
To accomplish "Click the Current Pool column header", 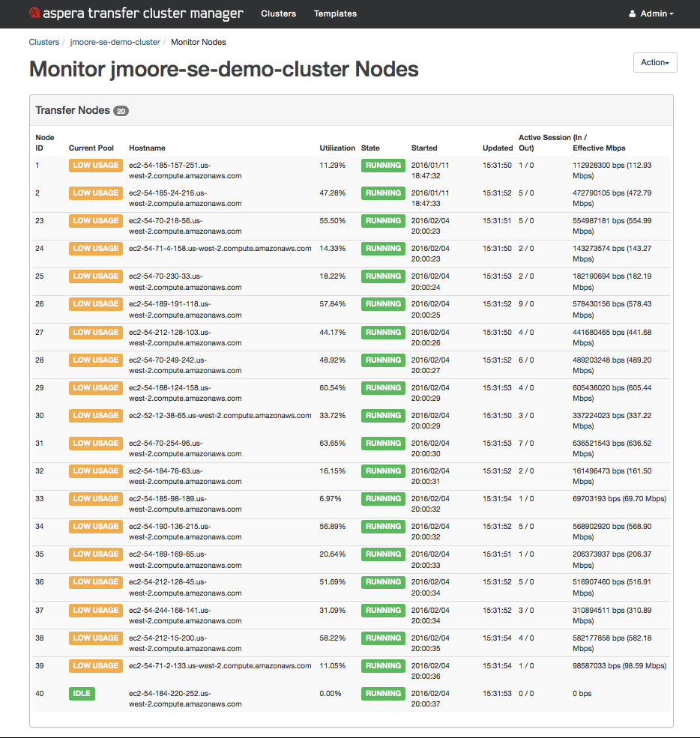I will click(x=91, y=148).
